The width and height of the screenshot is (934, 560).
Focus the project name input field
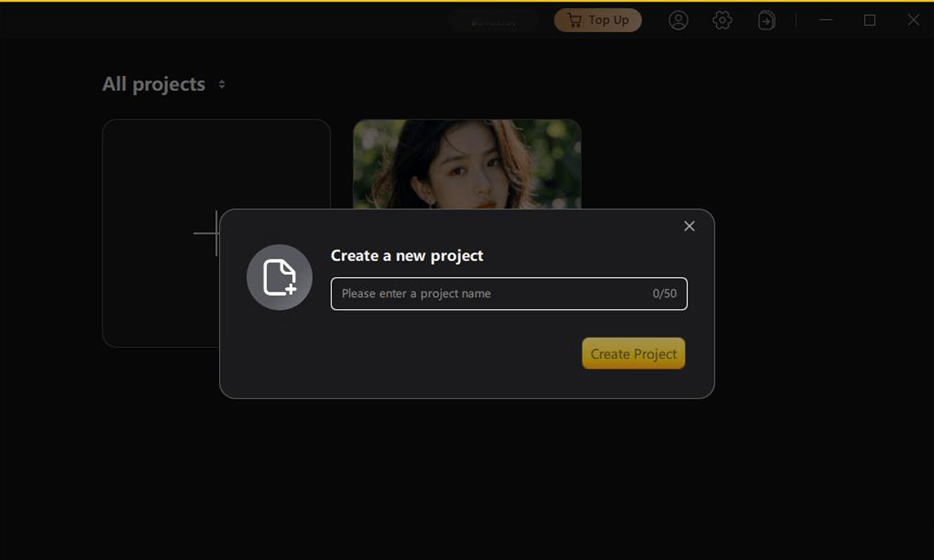(x=489, y=294)
